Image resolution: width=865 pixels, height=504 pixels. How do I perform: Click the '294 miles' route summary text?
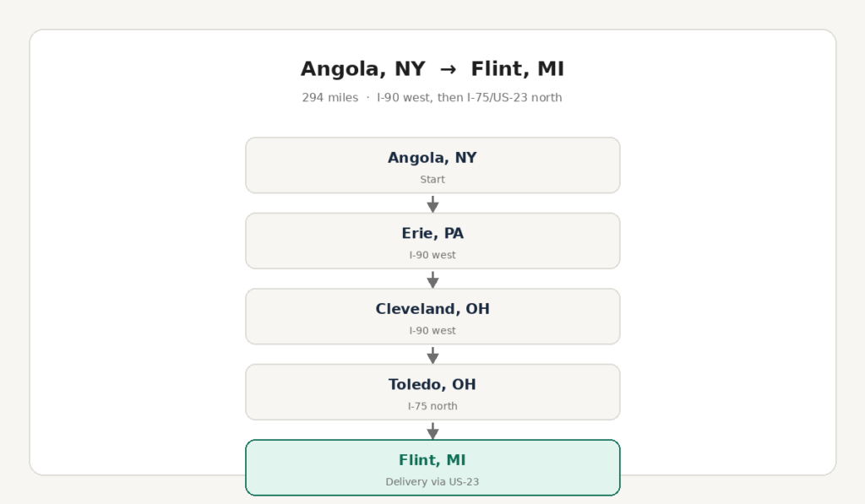pyautogui.click(x=330, y=98)
